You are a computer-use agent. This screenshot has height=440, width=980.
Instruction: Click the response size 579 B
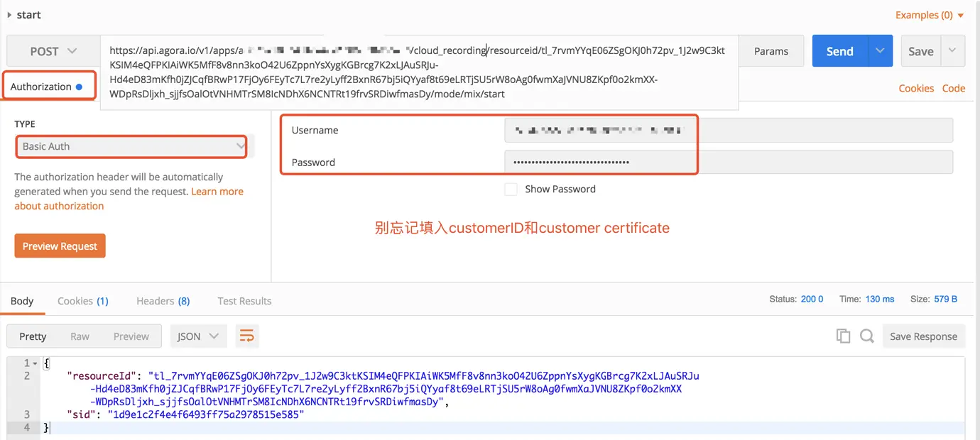pos(945,299)
